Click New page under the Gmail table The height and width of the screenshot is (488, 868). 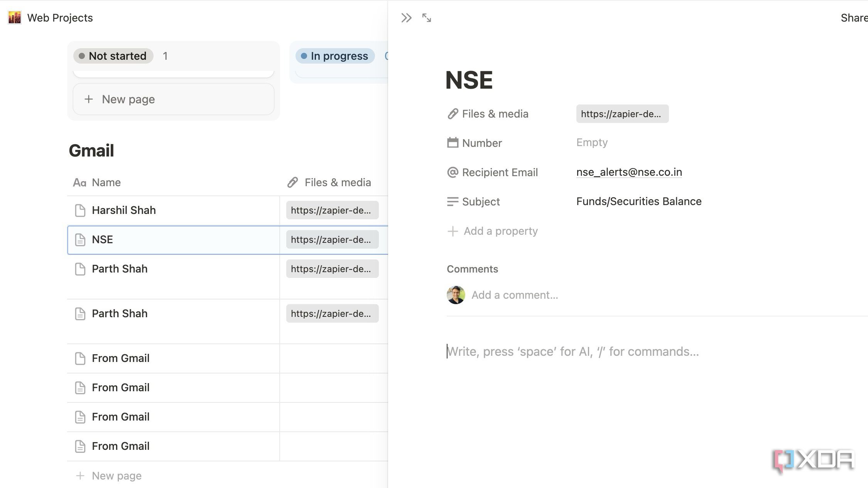coord(117,476)
